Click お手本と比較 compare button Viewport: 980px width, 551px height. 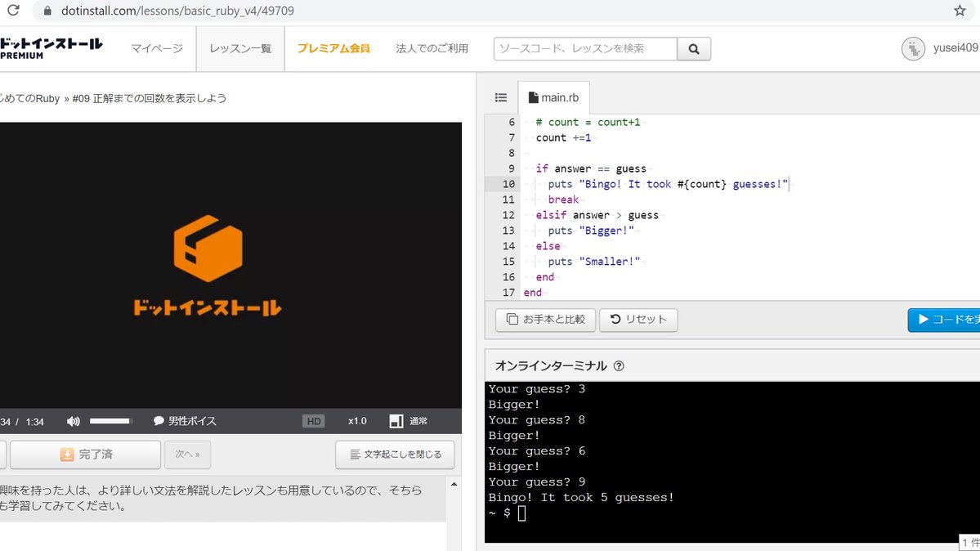click(546, 320)
